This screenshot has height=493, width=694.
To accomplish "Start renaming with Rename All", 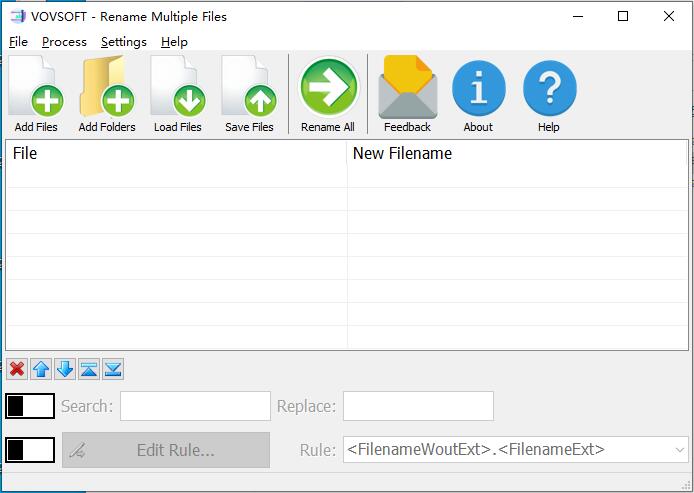I will coord(328,93).
